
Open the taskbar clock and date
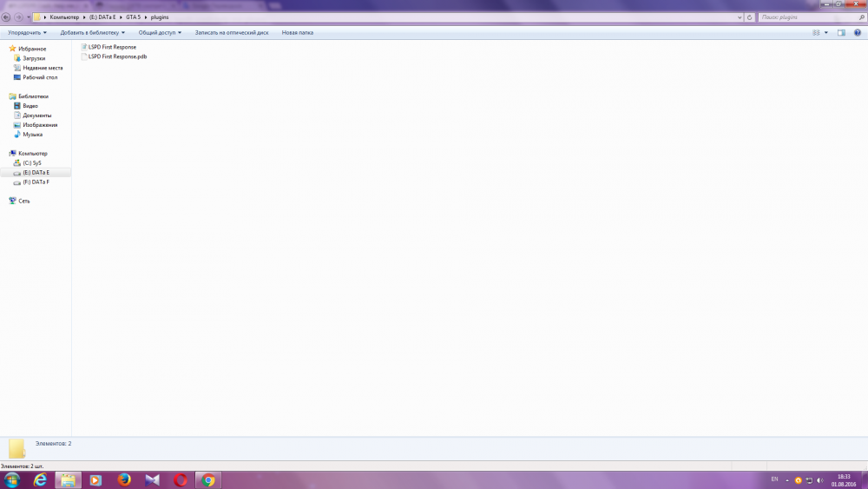844,480
